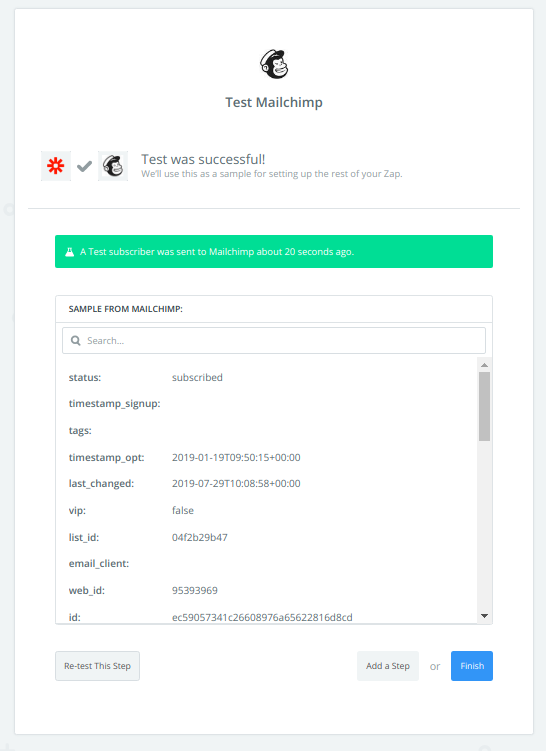This screenshot has width=546, height=751.
Task: Click the timestamp_opt date value
Action: [236, 457]
